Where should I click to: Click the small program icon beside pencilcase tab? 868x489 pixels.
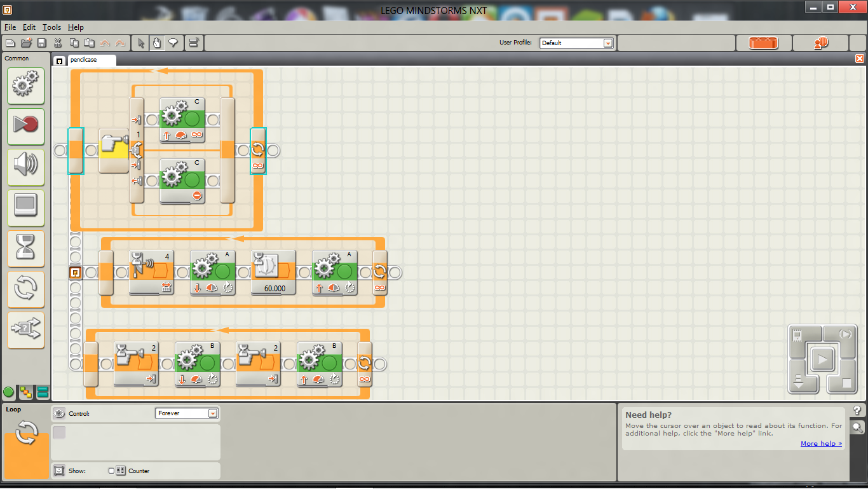click(x=59, y=60)
